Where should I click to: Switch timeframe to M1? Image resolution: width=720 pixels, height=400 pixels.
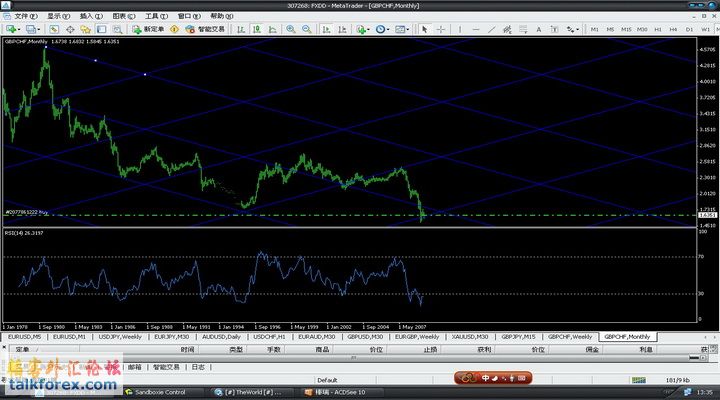[594, 29]
